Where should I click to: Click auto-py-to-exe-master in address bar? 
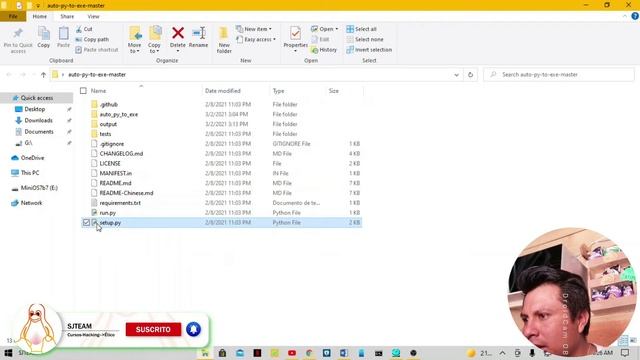point(97,75)
